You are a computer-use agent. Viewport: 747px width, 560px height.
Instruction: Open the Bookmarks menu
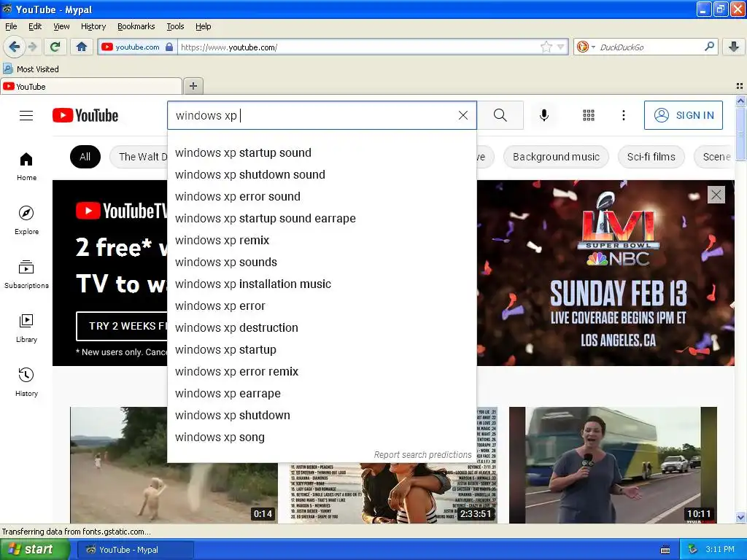click(136, 26)
